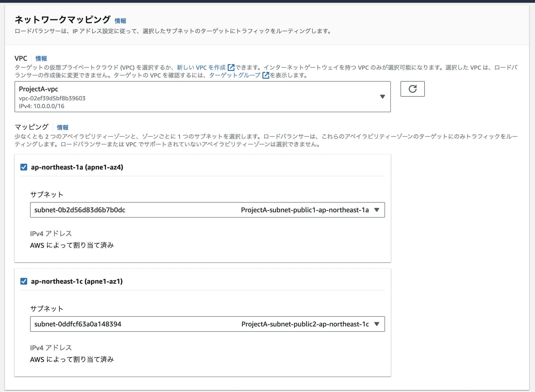Click the ProjectA-vpc name in selector
Image resolution: width=535 pixels, height=392 pixels.
(x=38, y=89)
